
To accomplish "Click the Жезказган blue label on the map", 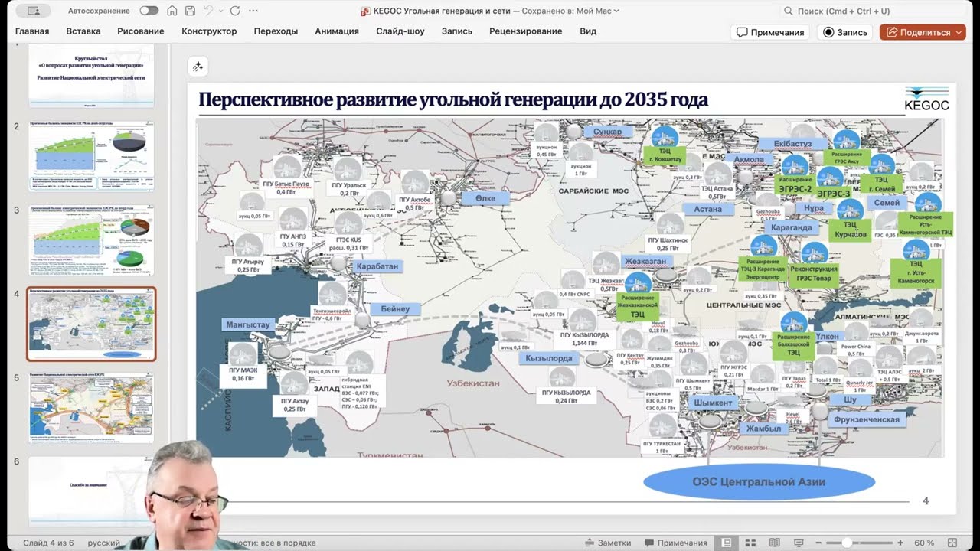I will coord(645,261).
